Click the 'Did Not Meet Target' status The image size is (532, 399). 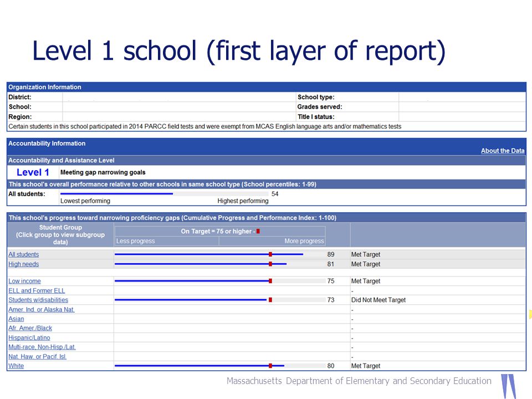[x=378, y=300]
